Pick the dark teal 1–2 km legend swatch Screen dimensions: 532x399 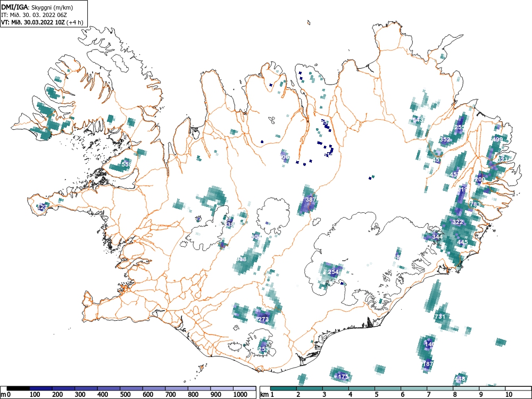coord(284,388)
